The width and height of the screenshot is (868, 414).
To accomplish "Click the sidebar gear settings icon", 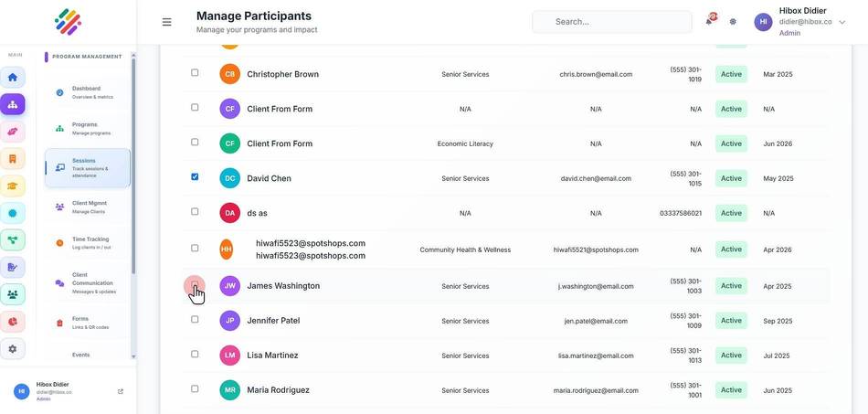I will (x=12, y=349).
